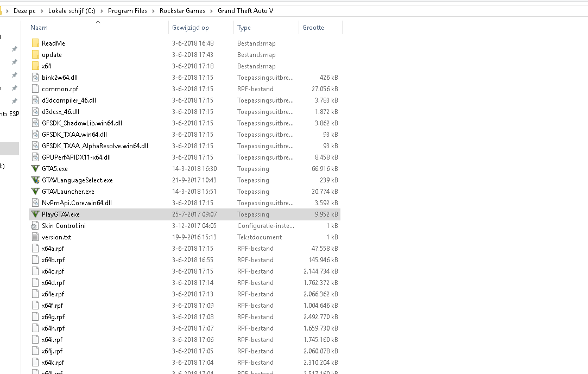The height and width of the screenshot is (374, 588).
Task: Click the x64b.rpf file icon
Action: 35,259
